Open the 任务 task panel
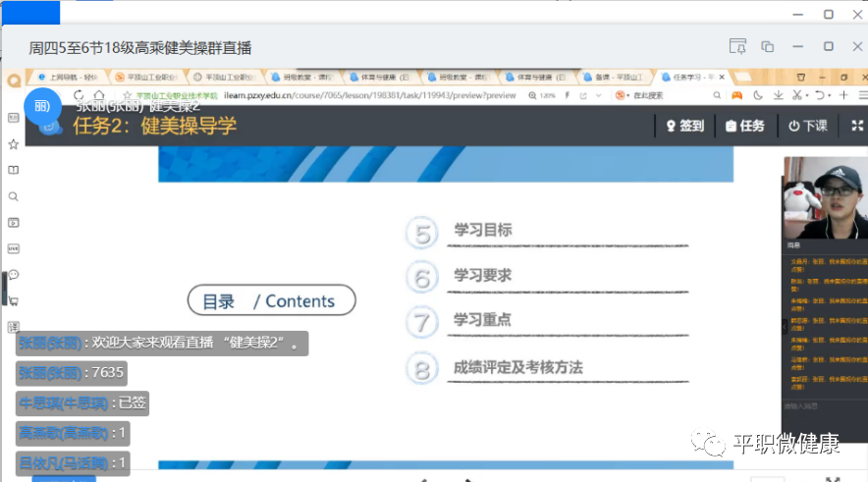 tap(744, 126)
